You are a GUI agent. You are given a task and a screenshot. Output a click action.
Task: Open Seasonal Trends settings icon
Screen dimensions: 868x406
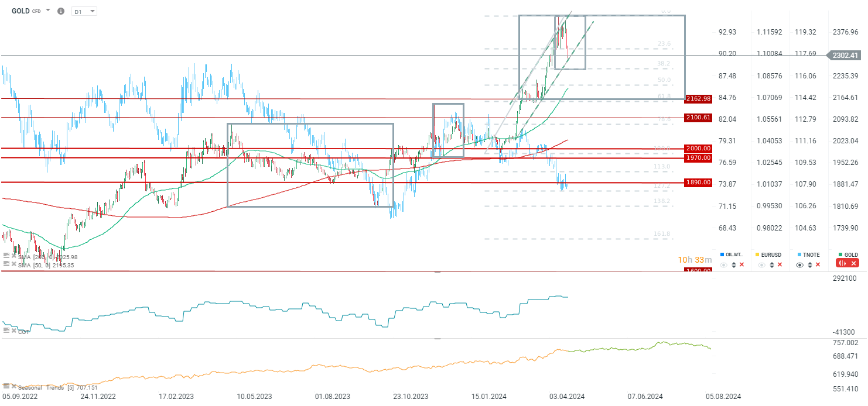pyautogui.click(x=6, y=387)
